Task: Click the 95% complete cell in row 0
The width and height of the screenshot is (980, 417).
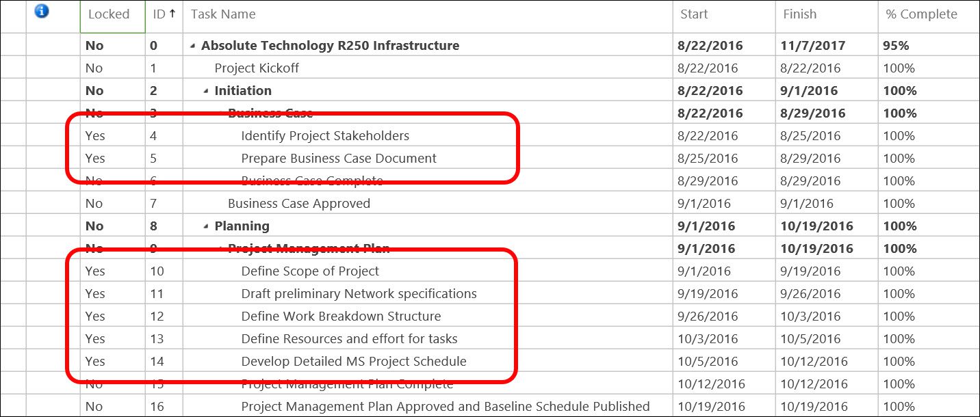Action: pyautogui.click(x=896, y=46)
